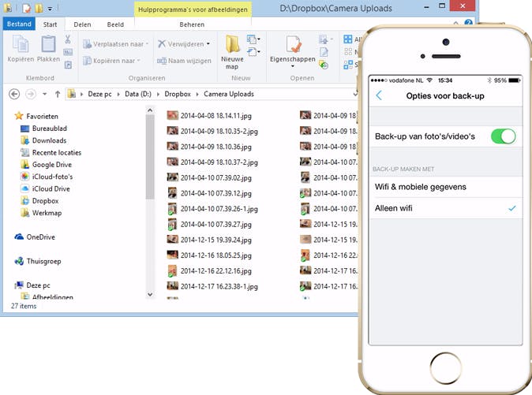Click Hulpprogramma's voor afbeeldingen tab
This screenshot has width=532, height=395.
pyautogui.click(x=193, y=9)
